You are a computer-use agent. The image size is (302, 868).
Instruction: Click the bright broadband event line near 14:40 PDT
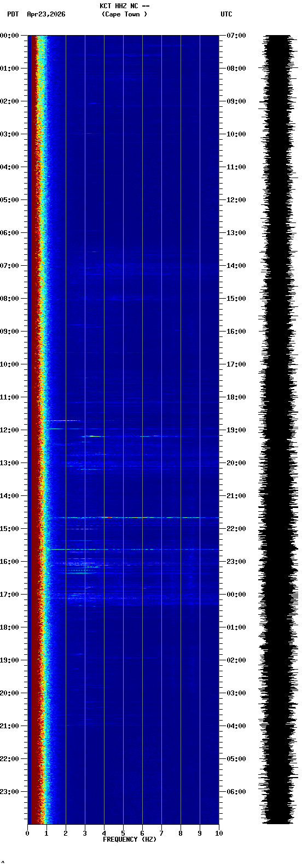tap(132, 517)
